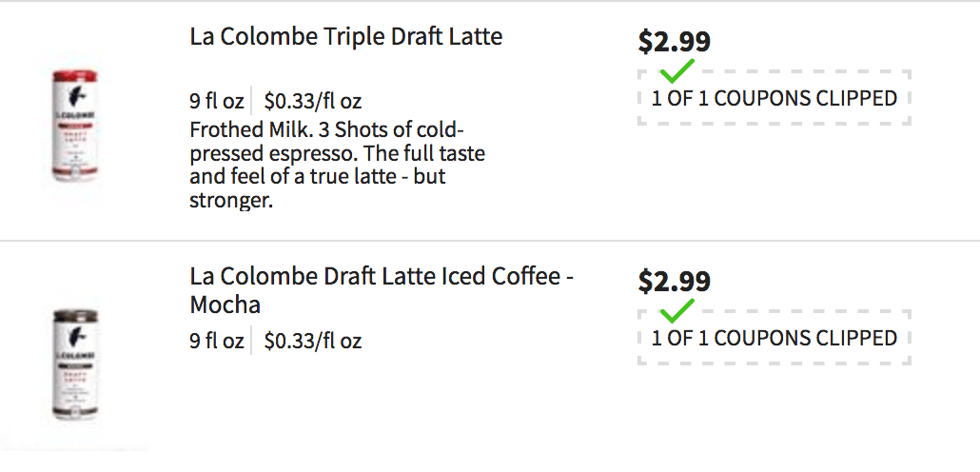
Task: Click the Frothed Milk product description text
Action: (x=338, y=165)
